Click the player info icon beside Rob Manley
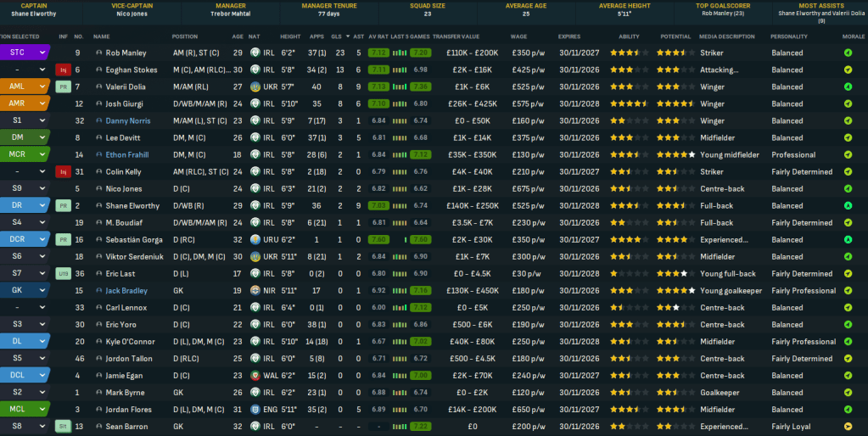The width and height of the screenshot is (868, 436). (x=99, y=53)
